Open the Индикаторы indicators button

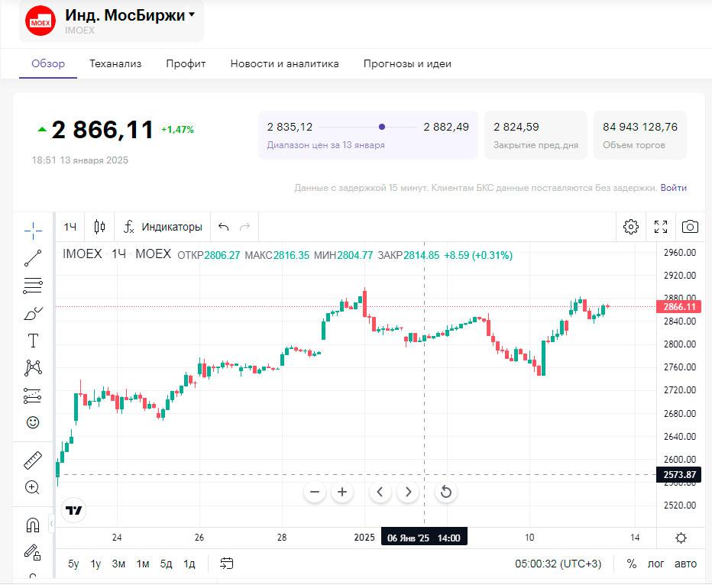pos(163,227)
